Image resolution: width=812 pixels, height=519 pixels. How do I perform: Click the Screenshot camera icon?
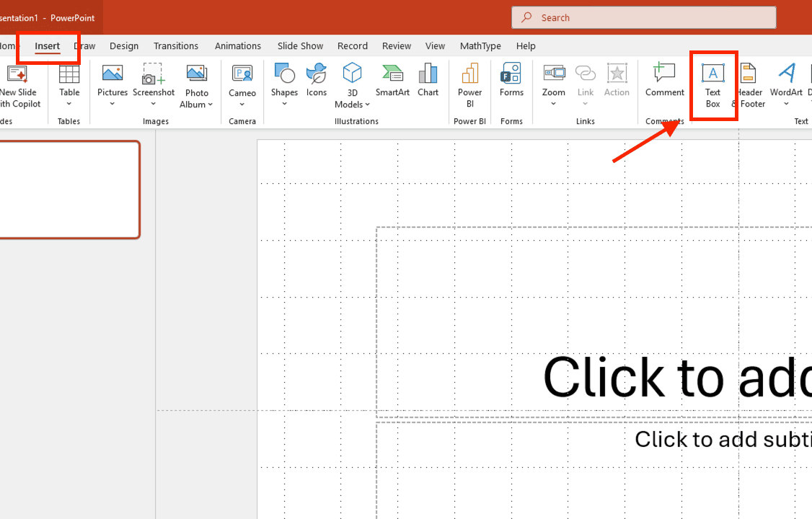(x=154, y=74)
